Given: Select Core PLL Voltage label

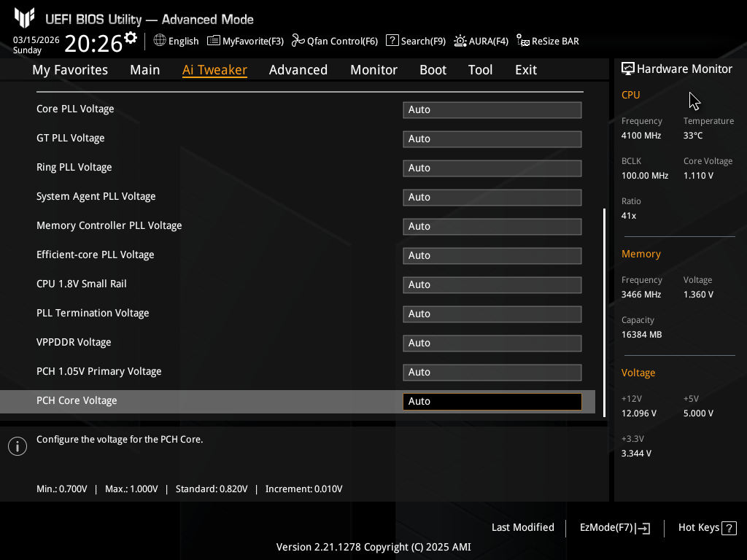Looking at the screenshot, I should point(75,109).
